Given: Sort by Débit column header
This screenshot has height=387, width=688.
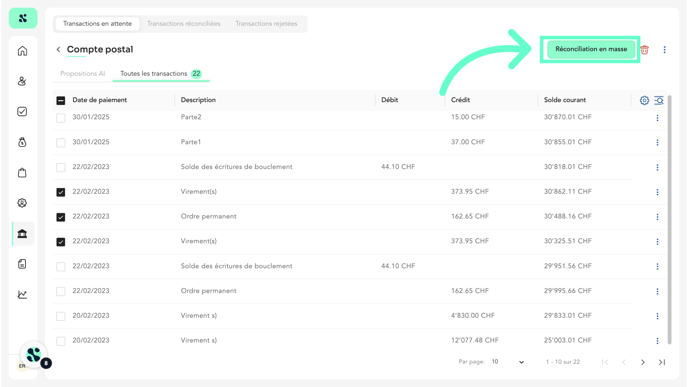Looking at the screenshot, I should pyautogui.click(x=390, y=100).
